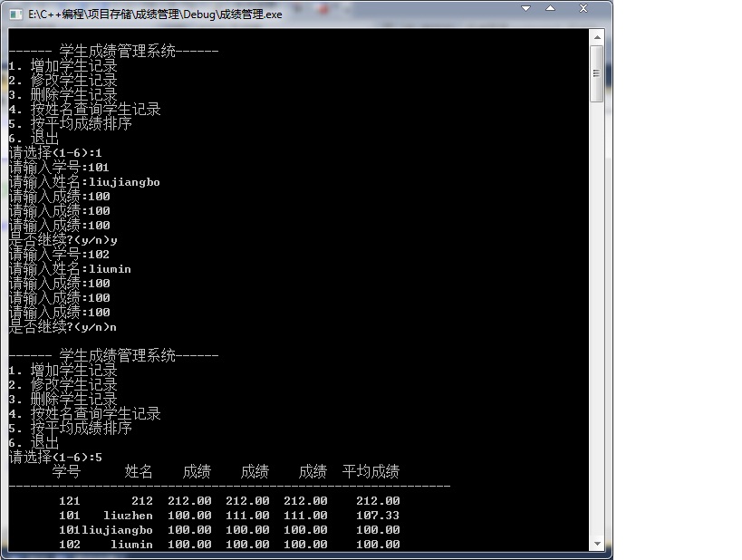Close the 成绩管理.exe console window

pyautogui.click(x=583, y=8)
